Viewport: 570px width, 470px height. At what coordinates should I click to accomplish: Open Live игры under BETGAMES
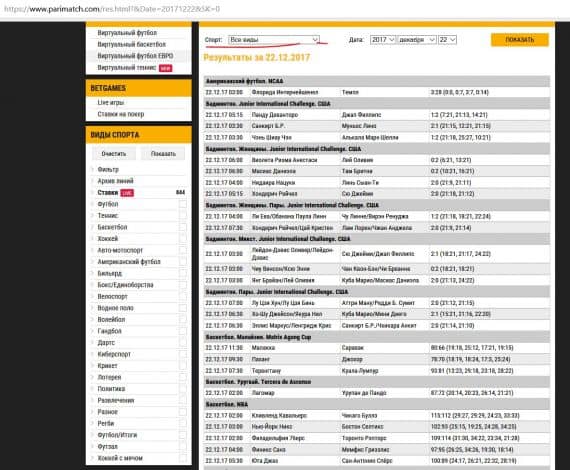point(111,103)
